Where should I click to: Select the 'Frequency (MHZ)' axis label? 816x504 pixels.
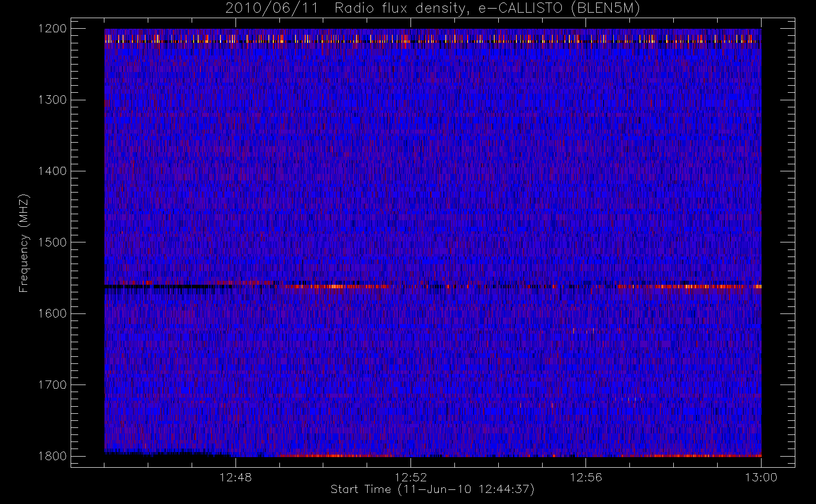(x=23, y=243)
